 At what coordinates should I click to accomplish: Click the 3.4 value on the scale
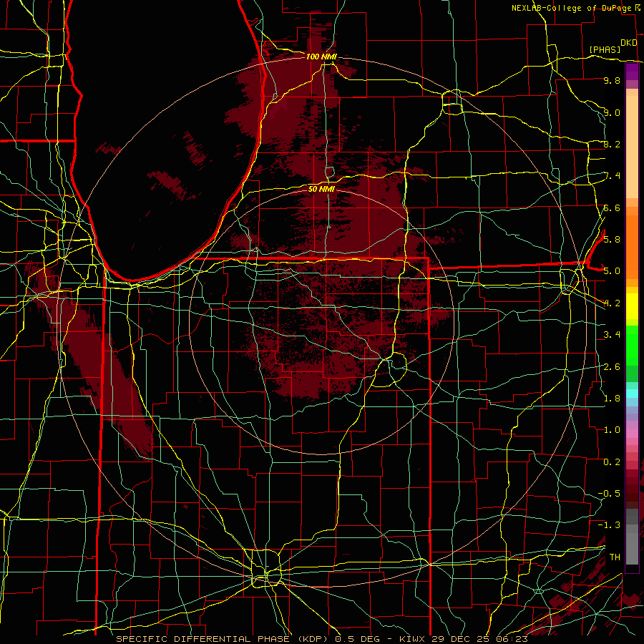(612, 335)
